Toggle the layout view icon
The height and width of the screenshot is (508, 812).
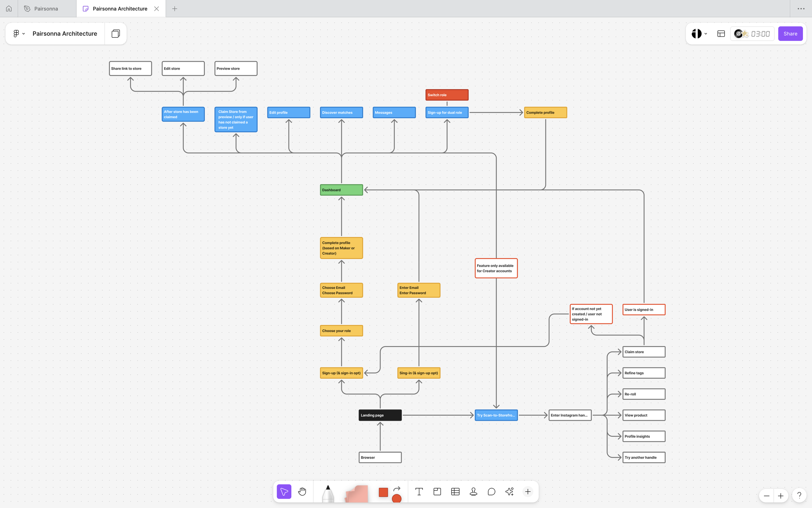coord(721,33)
